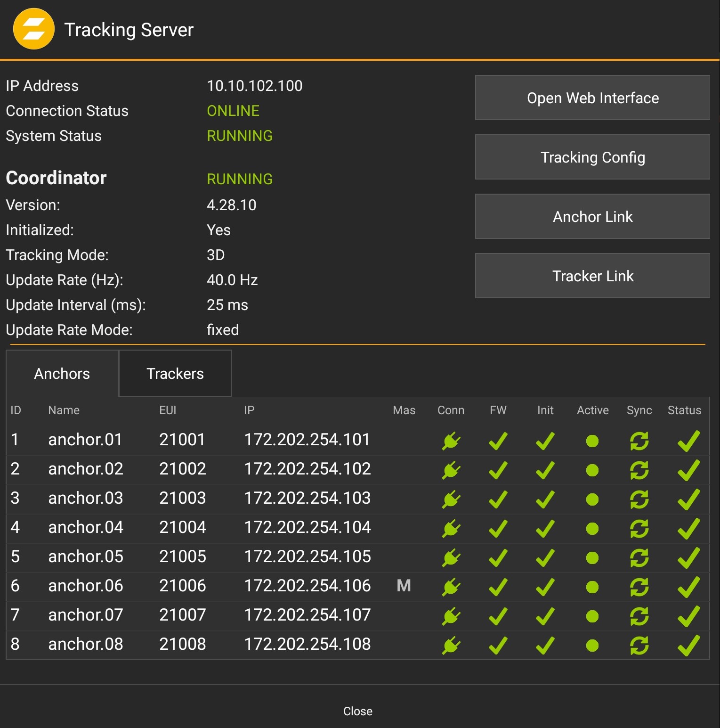
Task: Click the Sync refresh icon for anchor.03
Action: 639,499
